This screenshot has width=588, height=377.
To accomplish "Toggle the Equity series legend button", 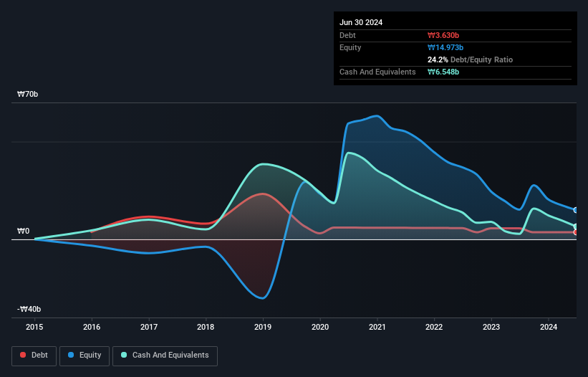I will click(x=85, y=355).
